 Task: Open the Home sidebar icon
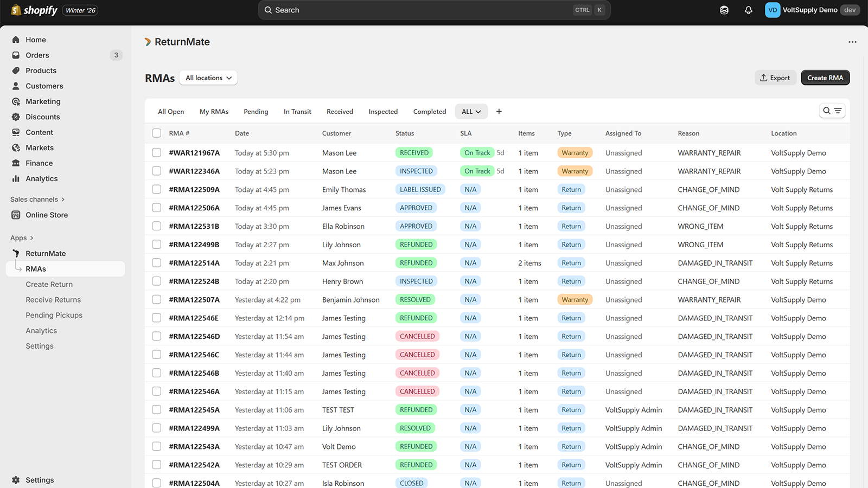click(x=16, y=40)
